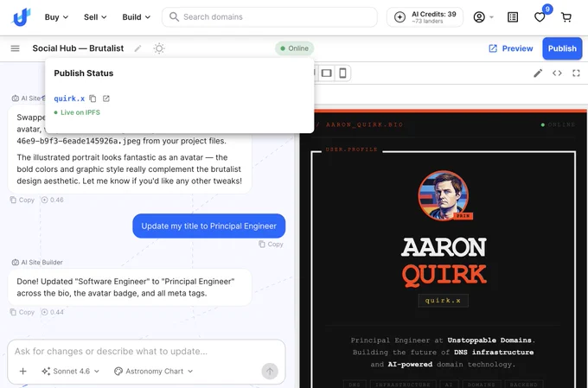Copy the Done! Updated response
The height and width of the screenshot is (388, 588).
pyautogui.click(x=22, y=312)
